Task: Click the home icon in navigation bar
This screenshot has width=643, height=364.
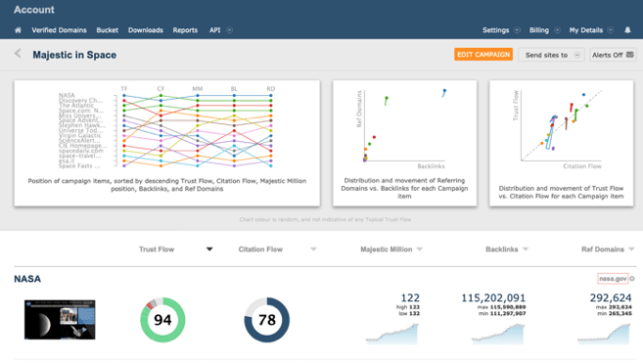Action: click(18, 30)
